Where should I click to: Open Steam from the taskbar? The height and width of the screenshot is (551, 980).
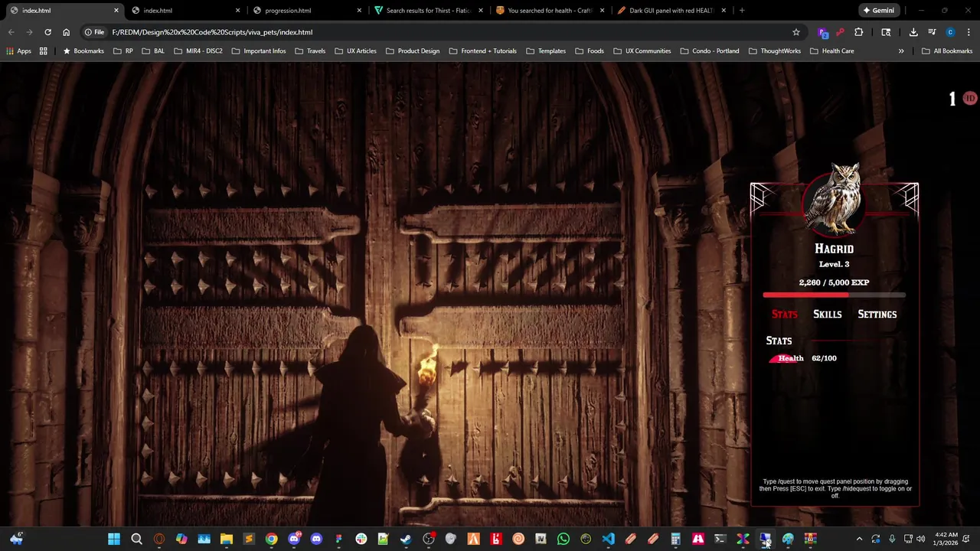406,539
